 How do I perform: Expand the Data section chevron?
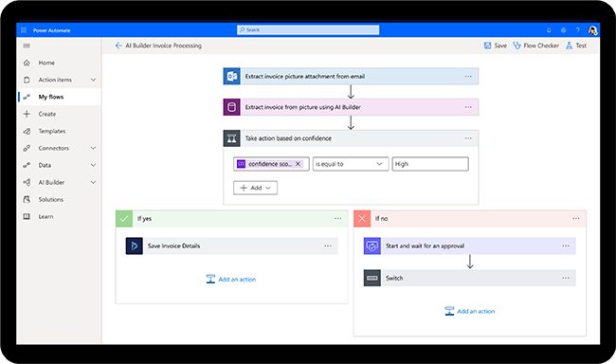pyautogui.click(x=93, y=165)
